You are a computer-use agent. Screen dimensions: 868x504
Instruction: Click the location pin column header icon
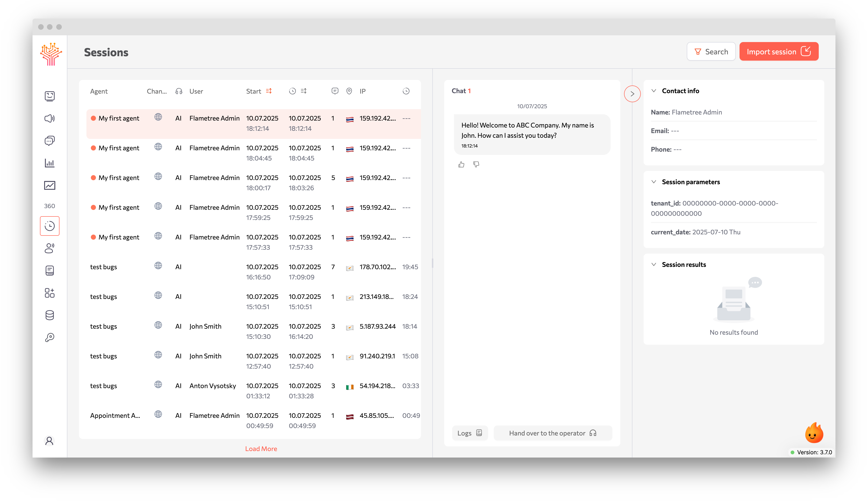pos(349,91)
